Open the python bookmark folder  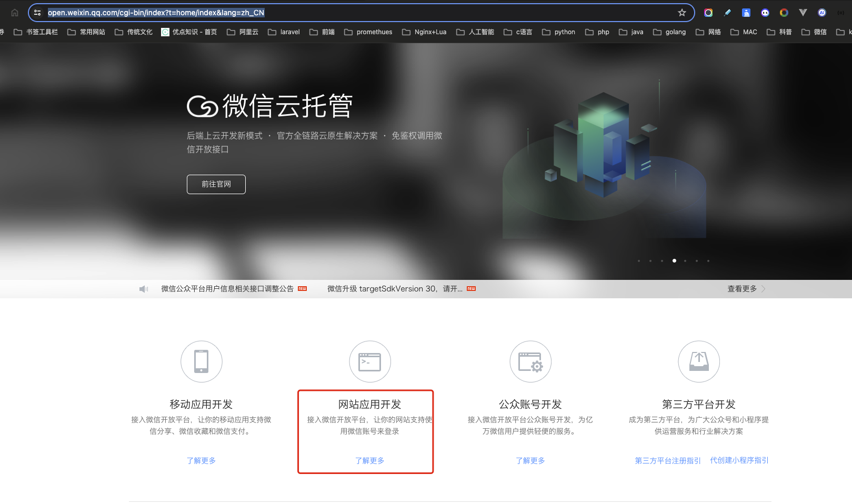559,32
